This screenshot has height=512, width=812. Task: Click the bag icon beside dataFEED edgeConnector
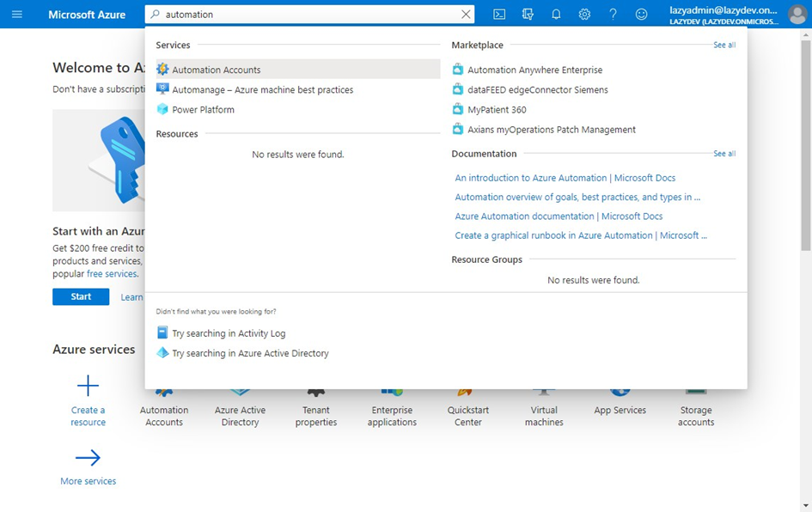[x=458, y=89]
